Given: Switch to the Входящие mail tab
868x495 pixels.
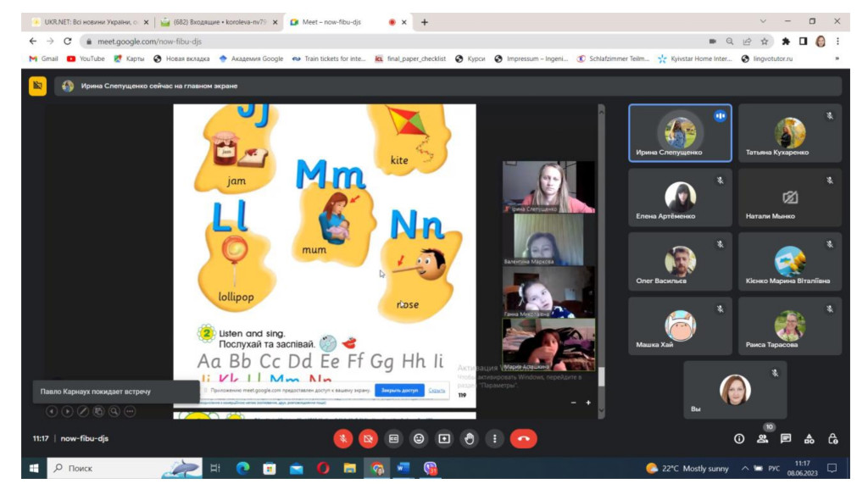Looking at the screenshot, I should click(217, 22).
